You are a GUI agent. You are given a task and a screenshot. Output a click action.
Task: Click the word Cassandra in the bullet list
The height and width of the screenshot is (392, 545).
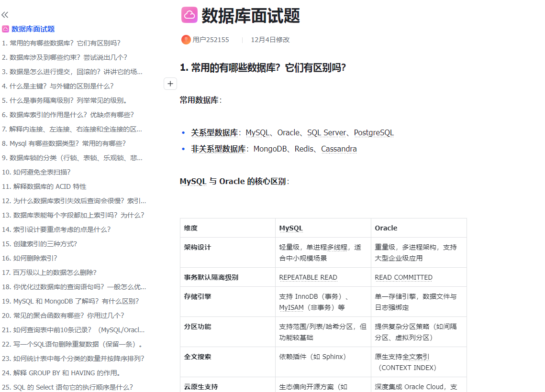339,149
